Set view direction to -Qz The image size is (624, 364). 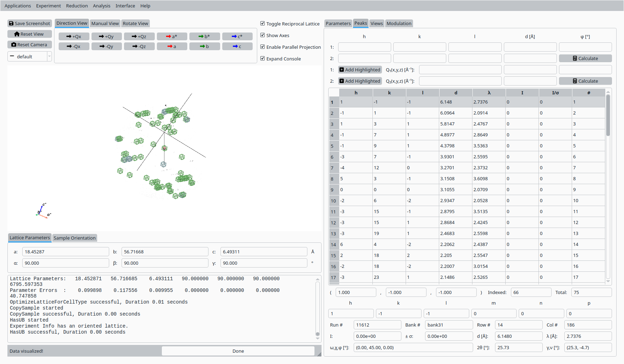pyautogui.click(x=139, y=46)
